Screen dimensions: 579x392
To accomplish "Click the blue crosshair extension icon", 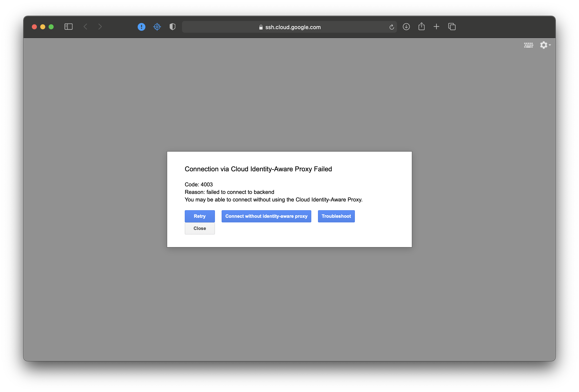I will (157, 27).
